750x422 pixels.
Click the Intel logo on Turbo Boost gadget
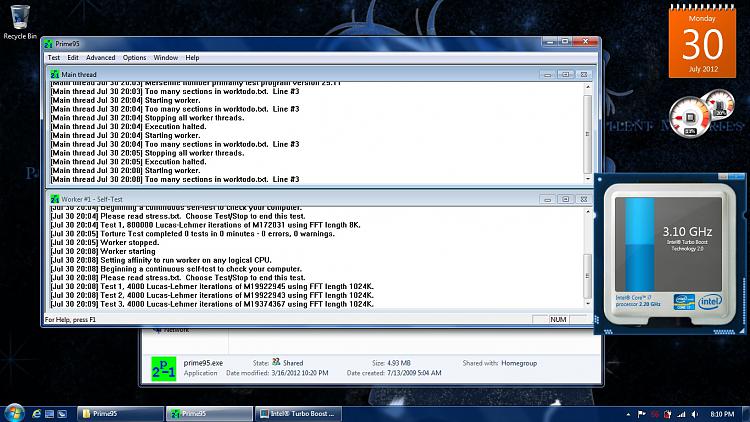tap(710, 301)
